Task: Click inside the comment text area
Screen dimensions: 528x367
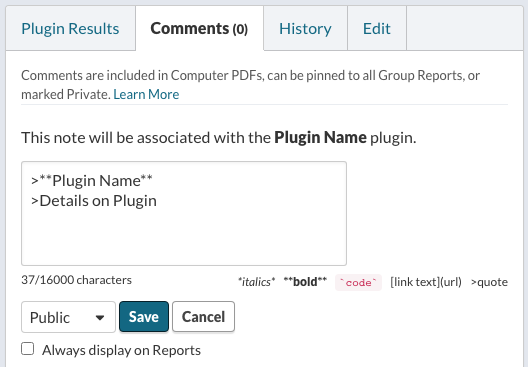Action: coord(184,213)
